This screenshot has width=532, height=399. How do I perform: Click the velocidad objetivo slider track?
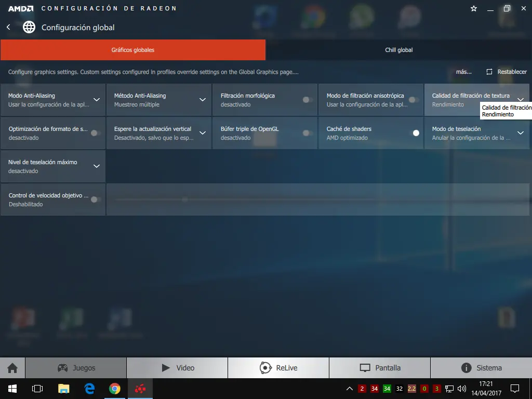pos(317,199)
